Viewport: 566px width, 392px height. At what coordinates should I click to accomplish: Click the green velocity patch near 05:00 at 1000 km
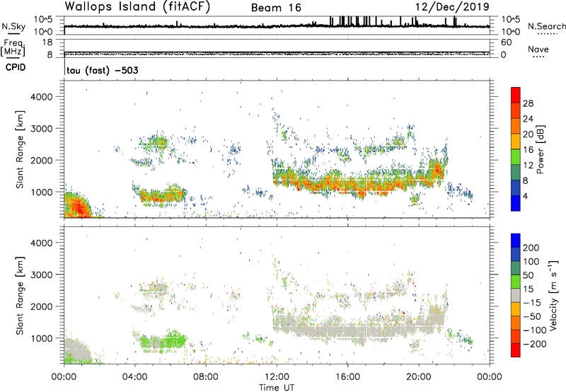coord(163,340)
